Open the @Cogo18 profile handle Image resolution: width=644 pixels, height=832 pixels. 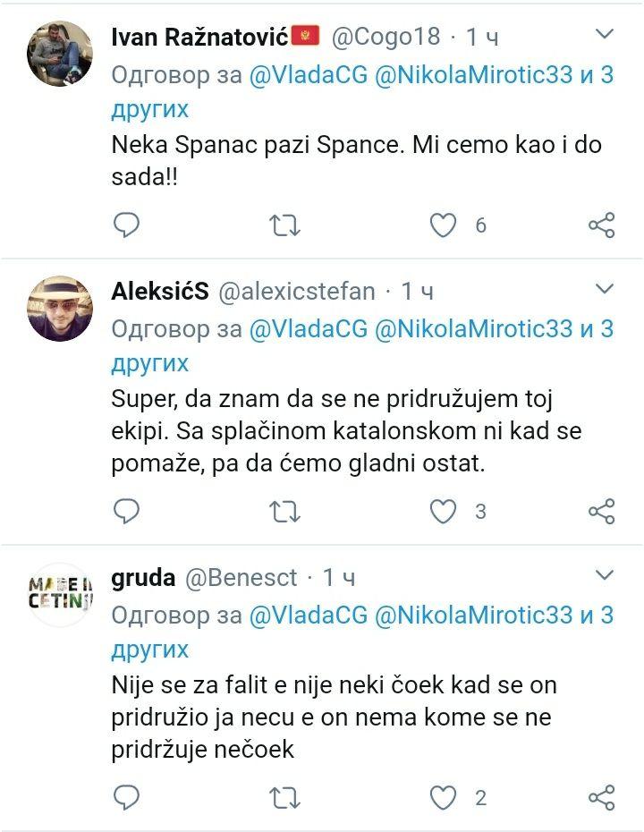click(386, 37)
